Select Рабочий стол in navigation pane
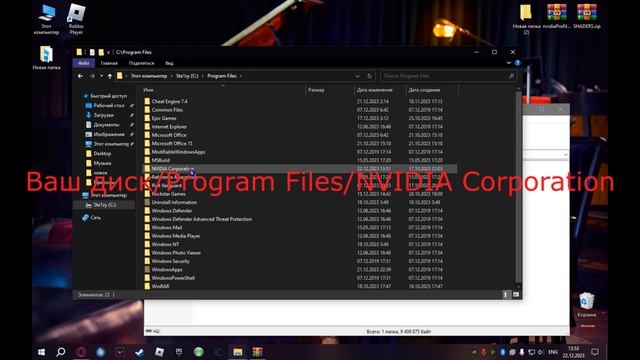This screenshot has height=360, width=640. pos(109,105)
